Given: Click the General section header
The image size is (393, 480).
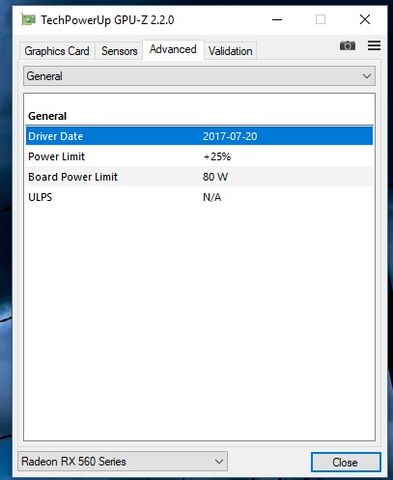Looking at the screenshot, I should click(47, 116).
